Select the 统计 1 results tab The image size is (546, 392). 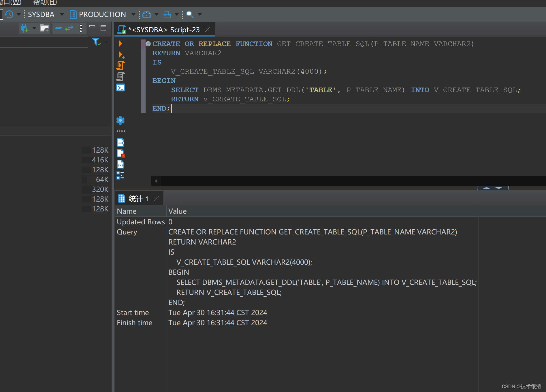click(x=138, y=199)
